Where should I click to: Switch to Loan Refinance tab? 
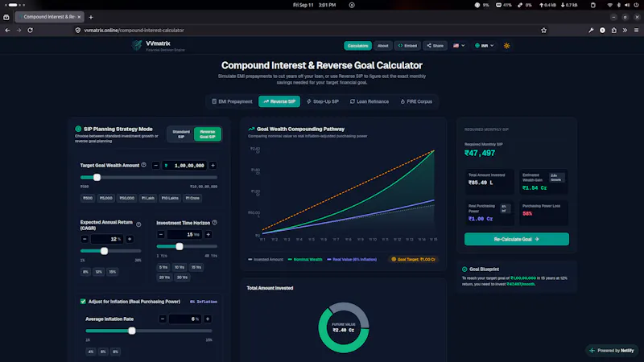[369, 101]
